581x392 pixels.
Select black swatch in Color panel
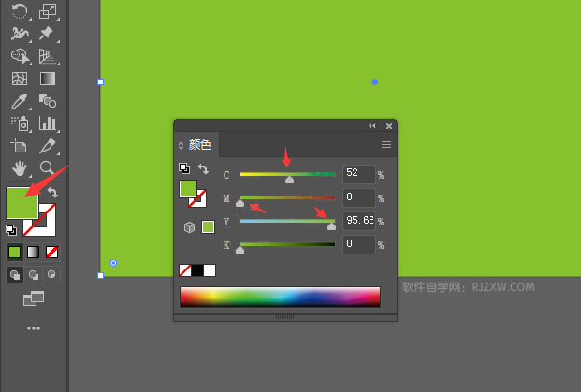(197, 270)
